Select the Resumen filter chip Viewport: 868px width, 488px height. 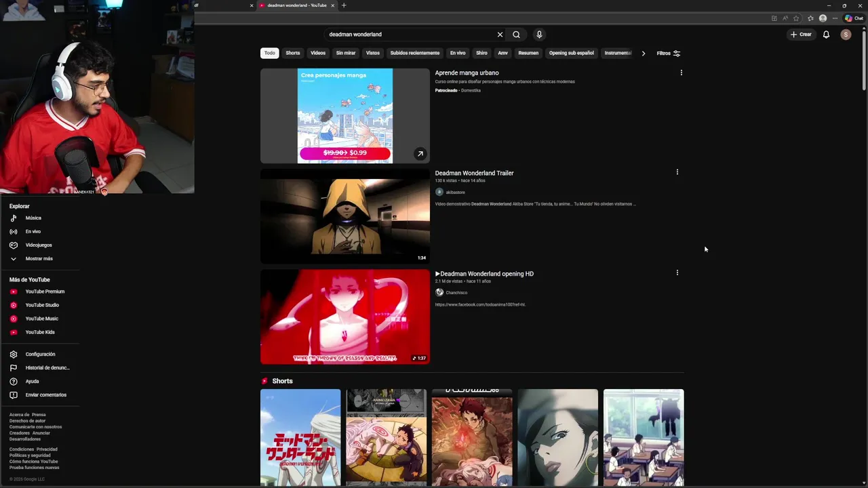(x=528, y=53)
